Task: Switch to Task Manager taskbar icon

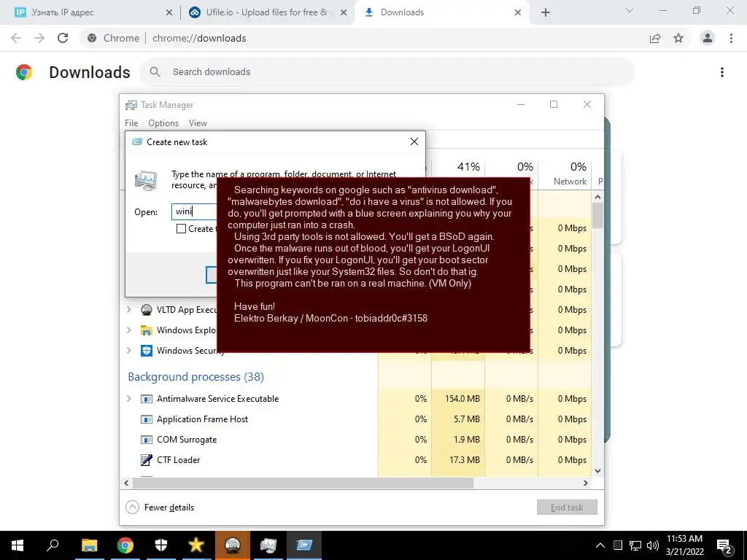Action: [x=268, y=545]
